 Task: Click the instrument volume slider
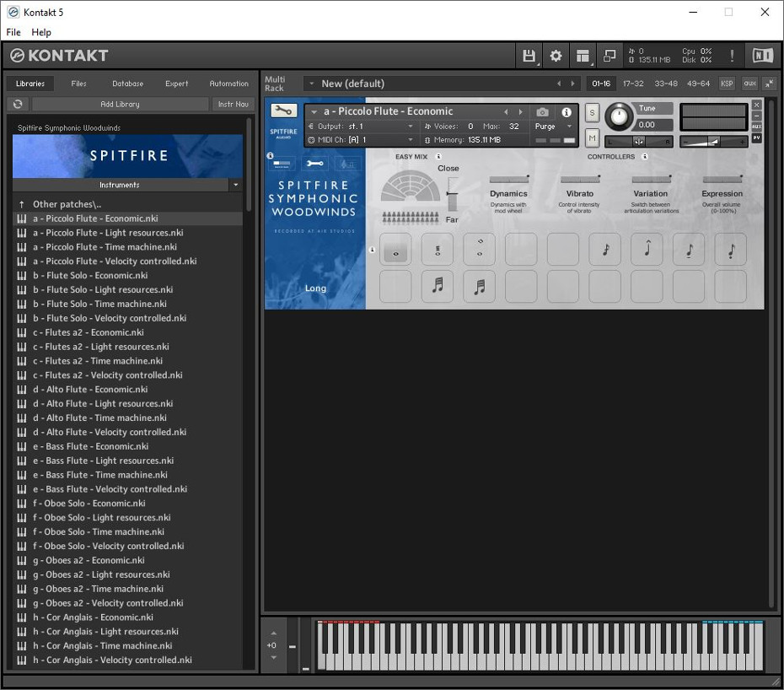pyautogui.click(x=713, y=142)
